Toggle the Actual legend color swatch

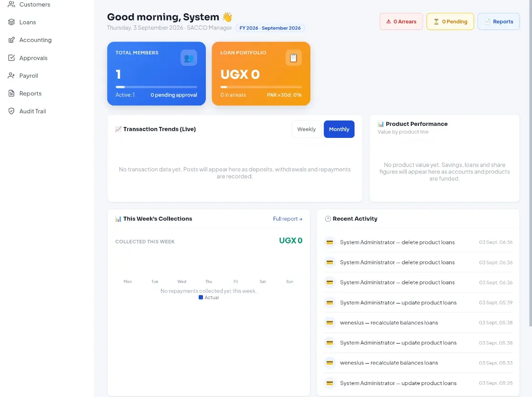201,297
